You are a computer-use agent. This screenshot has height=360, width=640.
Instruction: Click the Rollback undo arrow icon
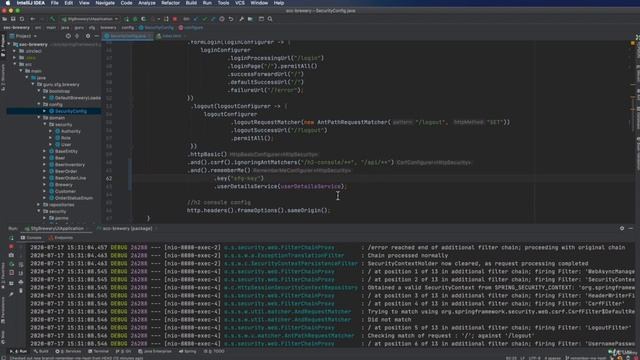click(x=231, y=19)
